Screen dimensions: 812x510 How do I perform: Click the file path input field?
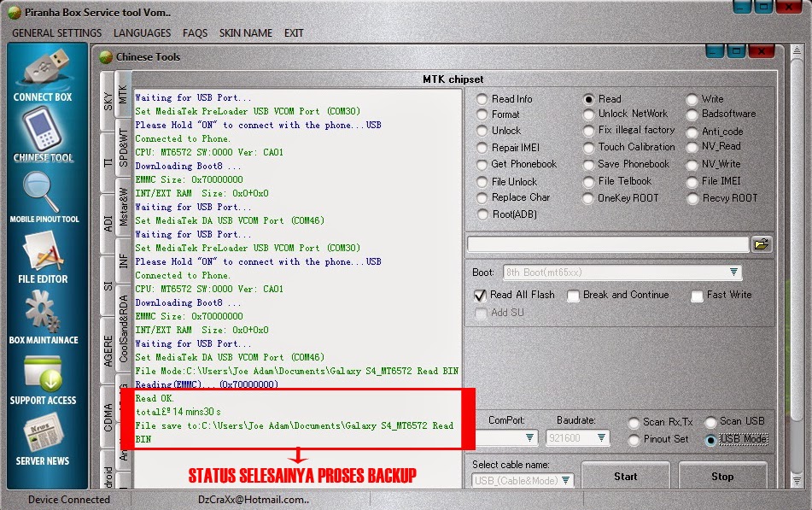click(x=608, y=244)
